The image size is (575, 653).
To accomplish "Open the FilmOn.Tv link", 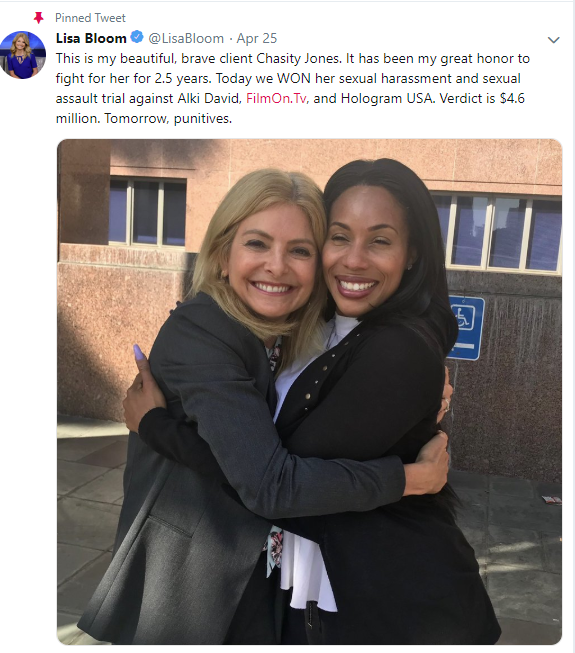I will click(x=276, y=98).
